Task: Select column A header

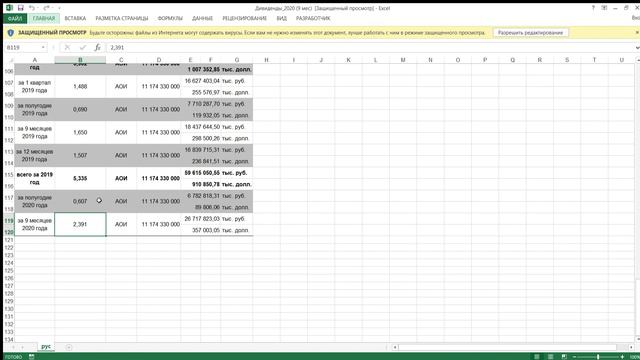Action: point(35,60)
